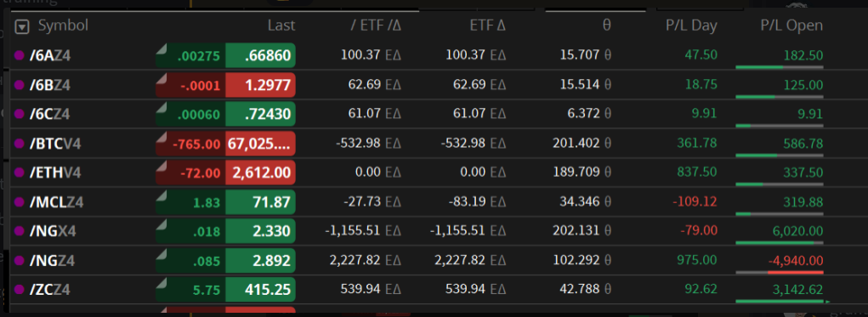Click the theta icon in the /6BZ4 row
The image size is (868, 317).
607,85
